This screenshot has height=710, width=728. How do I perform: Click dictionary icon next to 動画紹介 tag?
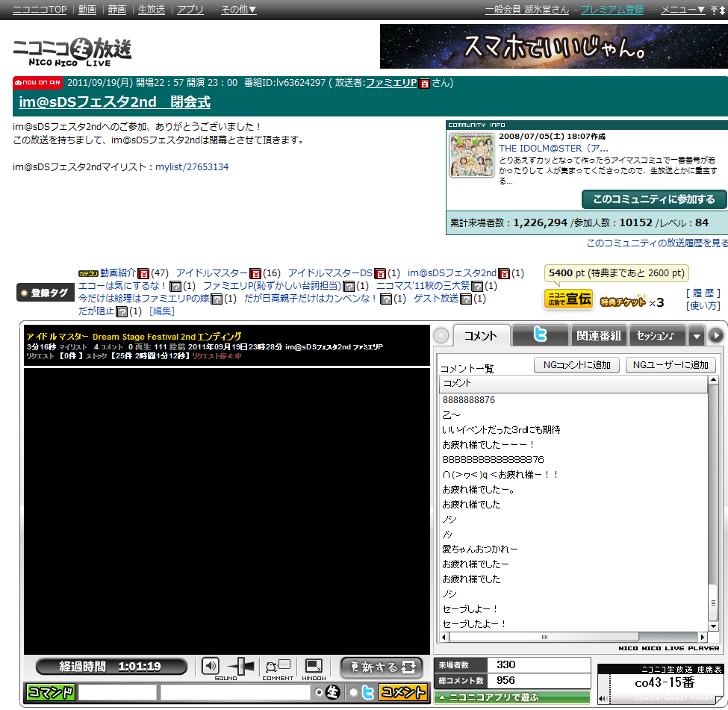(x=143, y=273)
